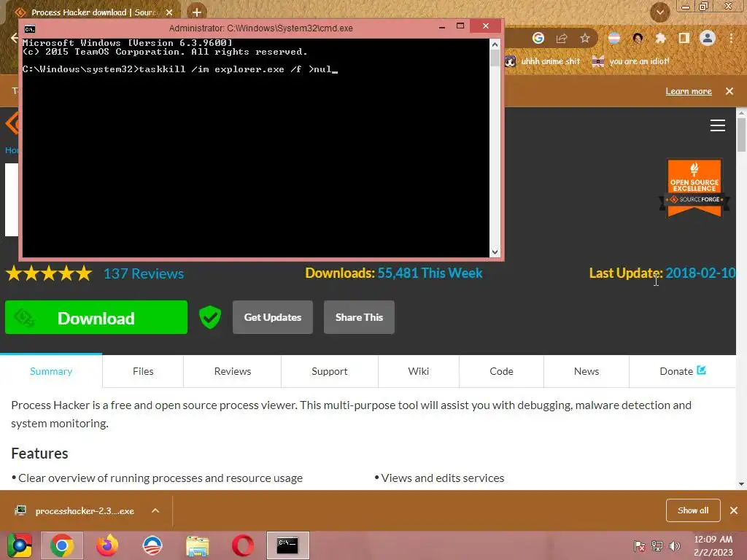Open the News tab
Screen dimensions: 747x560
coord(587,371)
